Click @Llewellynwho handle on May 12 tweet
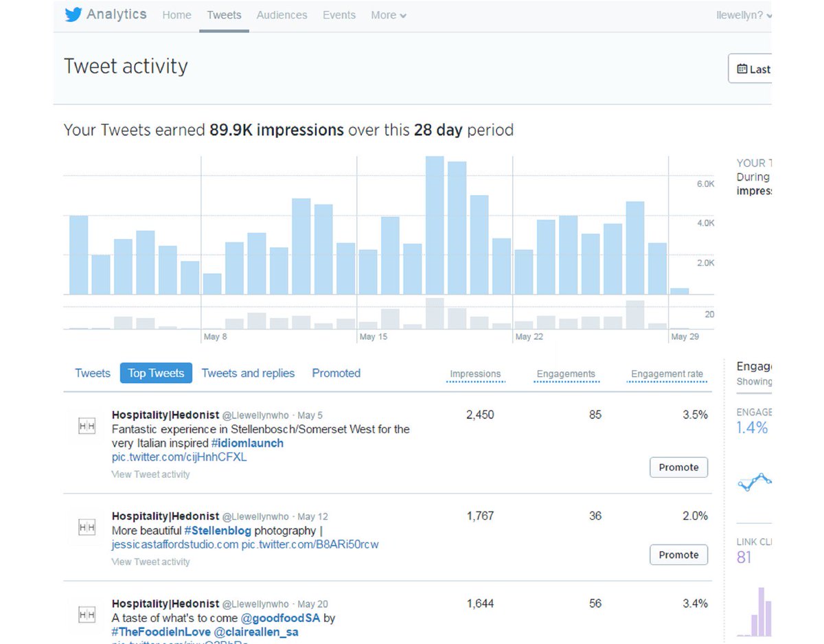The width and height of the screenshot is (824, 644). coord(256,516)
